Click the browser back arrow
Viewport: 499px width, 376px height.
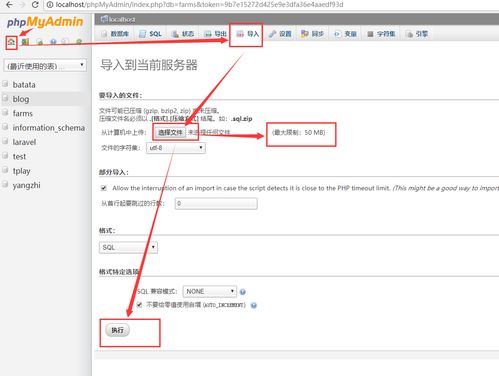coord(9,5)
